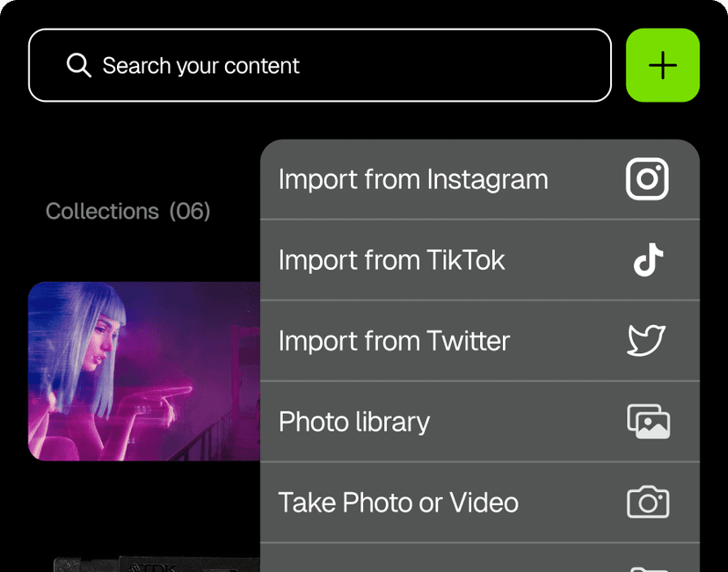Click the Twitter bird icon
The height and width of the screenshot is (572, 728).
[647, 340]
